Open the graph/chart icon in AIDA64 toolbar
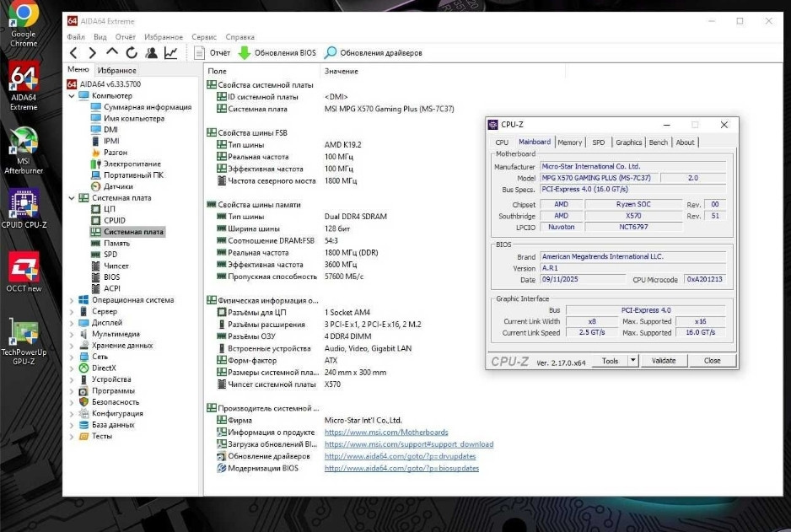 tap(170, 52)
